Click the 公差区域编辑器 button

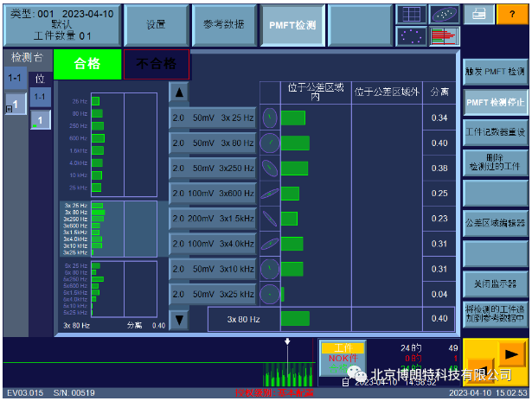tap(495, 222)
